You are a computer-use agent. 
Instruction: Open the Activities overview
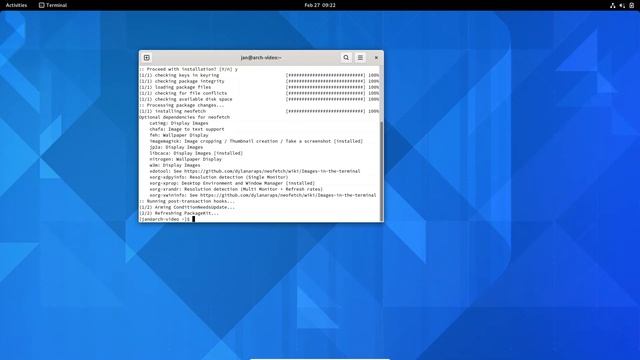pos(16,5)
